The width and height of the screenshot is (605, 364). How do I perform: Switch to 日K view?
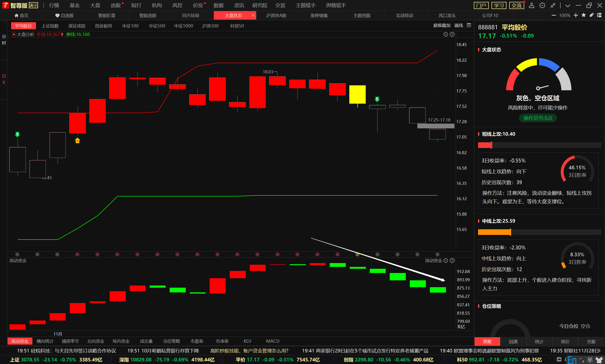(x=4, y=79)
